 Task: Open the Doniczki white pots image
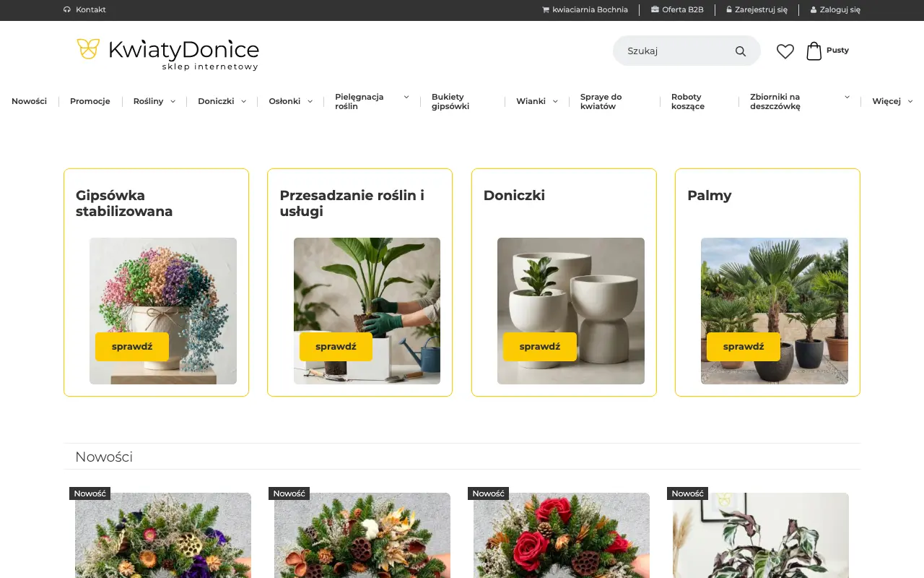[571, 311]
